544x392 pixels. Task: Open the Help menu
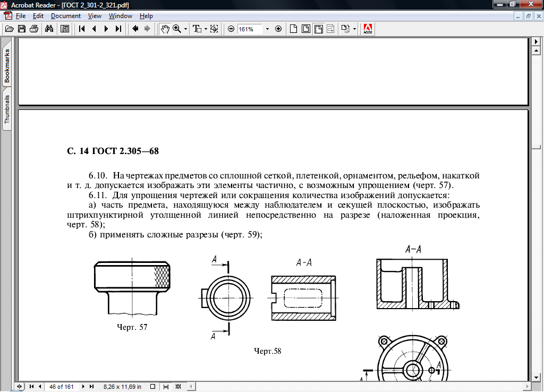[146, 16]
